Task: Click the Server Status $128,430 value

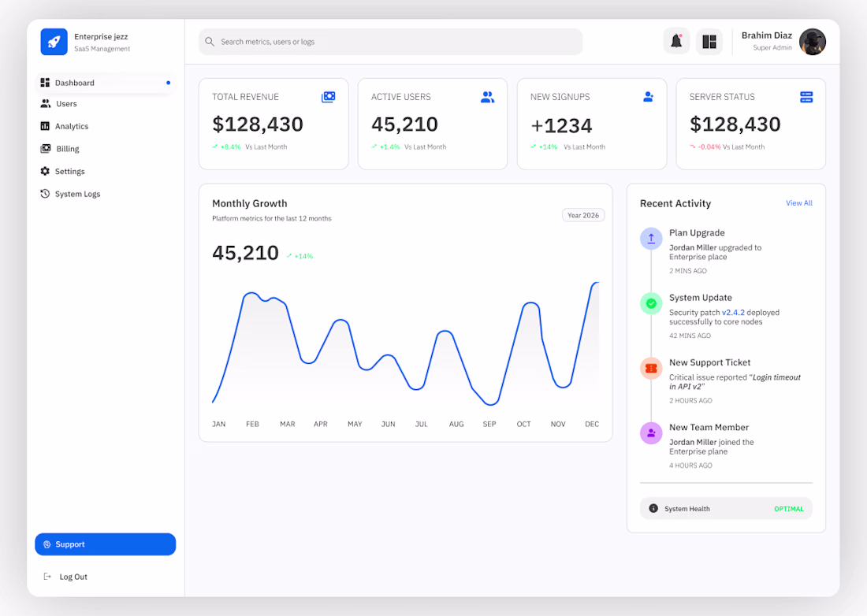Action: (x=735, y=124)
